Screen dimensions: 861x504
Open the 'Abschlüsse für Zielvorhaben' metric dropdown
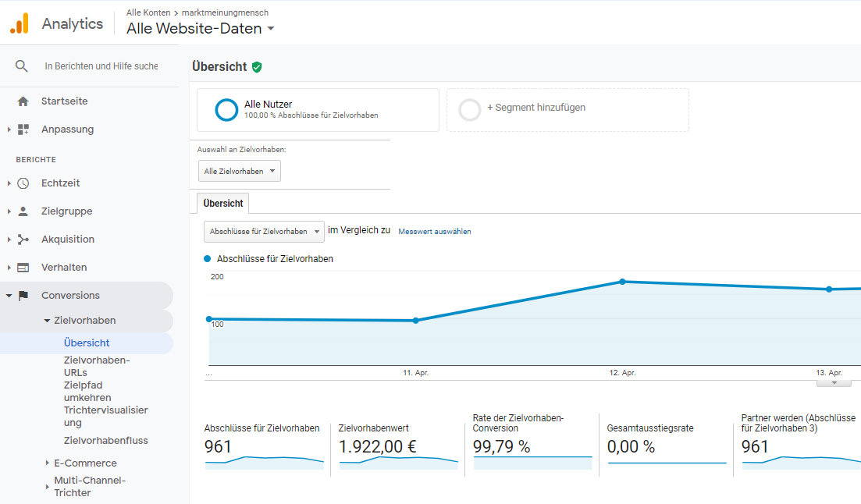point(264,232)
